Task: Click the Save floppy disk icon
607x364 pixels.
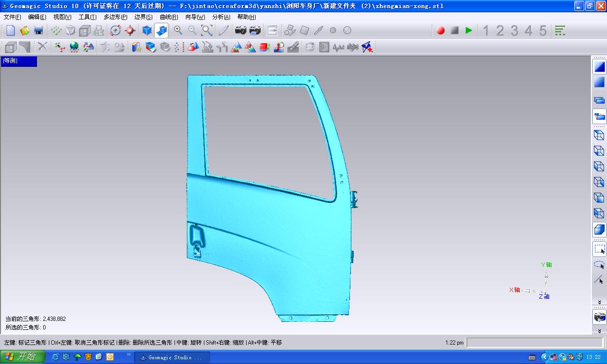Action: (x=39, y=31)
